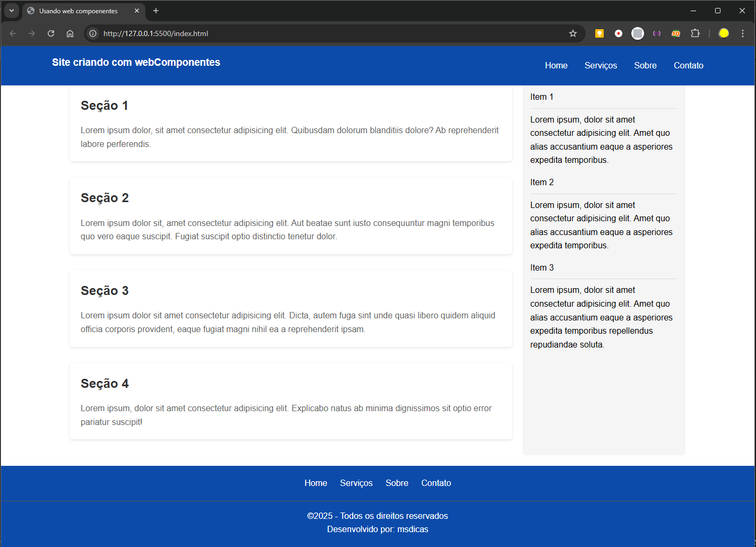756x547 pixels.
Task: Open the Chrome three-dot menu
Action: pyautogui.click(x=743, y=33)
